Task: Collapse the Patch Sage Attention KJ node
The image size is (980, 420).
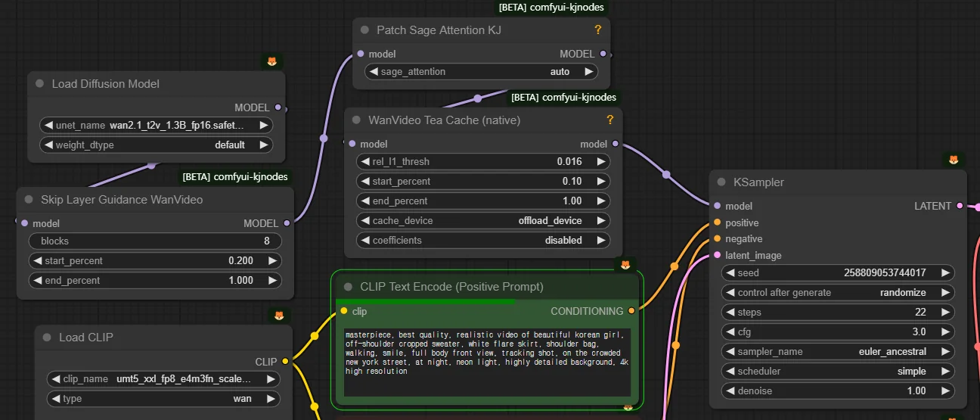Action: [364, 30]
